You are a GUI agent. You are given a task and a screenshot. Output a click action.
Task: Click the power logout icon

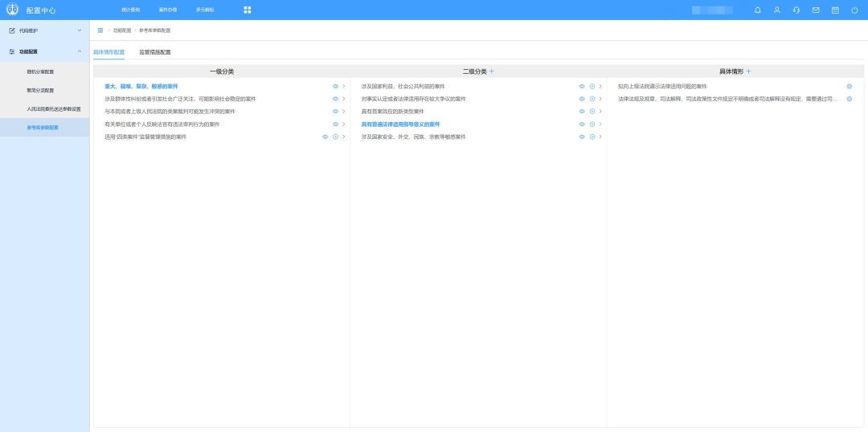854,10
